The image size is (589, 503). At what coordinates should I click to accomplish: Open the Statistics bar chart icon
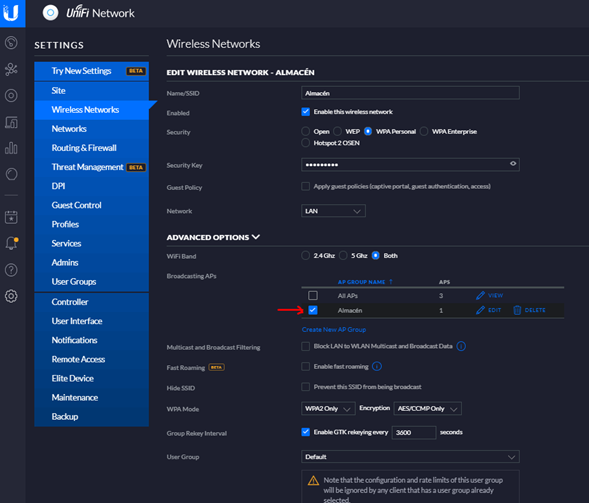(11, 148)
